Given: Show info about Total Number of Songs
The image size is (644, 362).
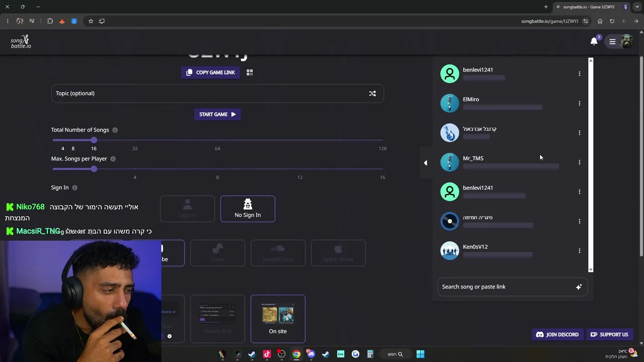Looking at the screenshot, I should click(x=115, y=130).
